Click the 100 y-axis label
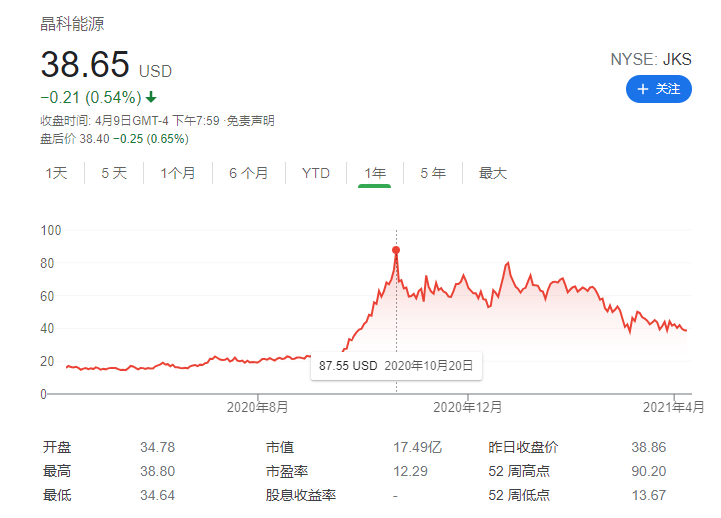 click(51, 230)
